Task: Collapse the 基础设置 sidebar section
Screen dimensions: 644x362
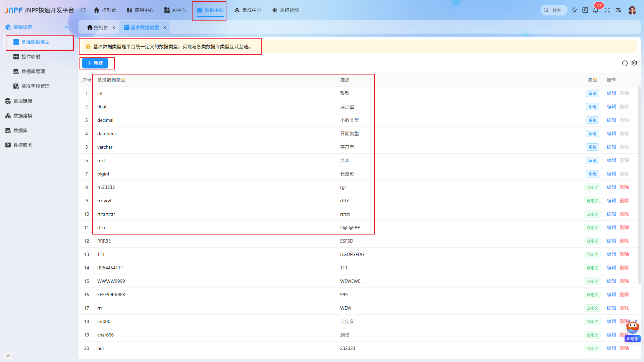Action: click(66, 27)
